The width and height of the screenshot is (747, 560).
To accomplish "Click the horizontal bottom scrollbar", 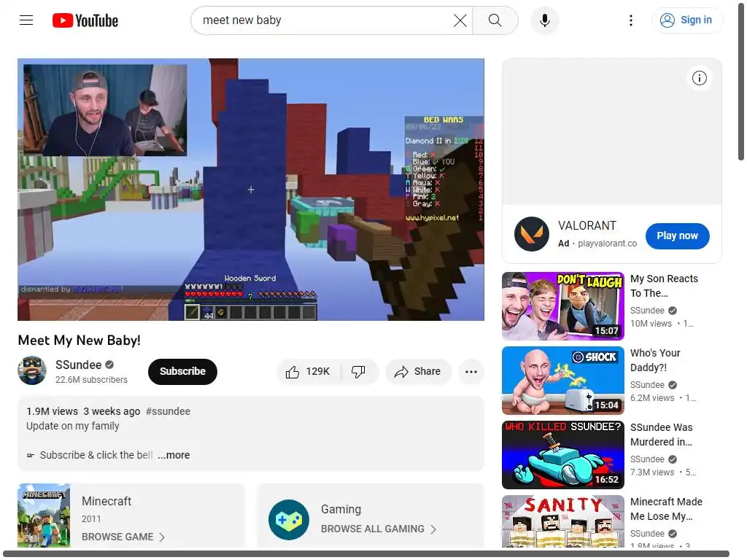I will (x=366, y=554).
